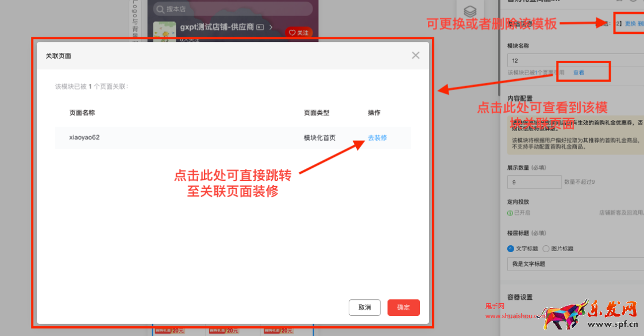The image size is (644, 336).
Task: Open the layers stack icon panel
Action: 470,11
